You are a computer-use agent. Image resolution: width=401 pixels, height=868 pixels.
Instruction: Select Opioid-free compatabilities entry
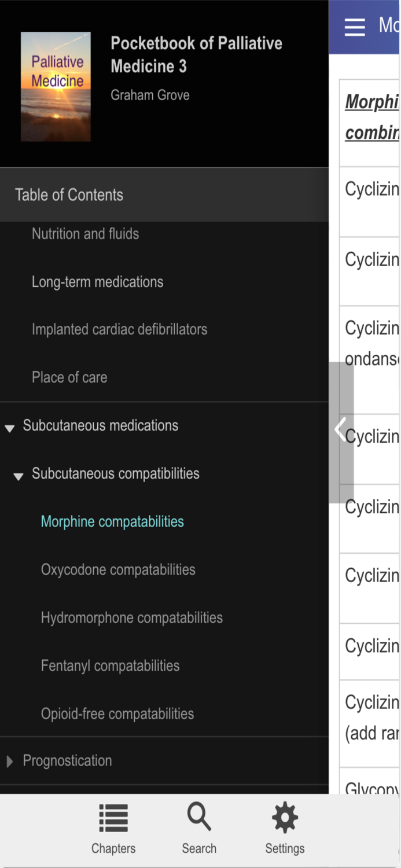pyautogui.click(x=117, y=713)
